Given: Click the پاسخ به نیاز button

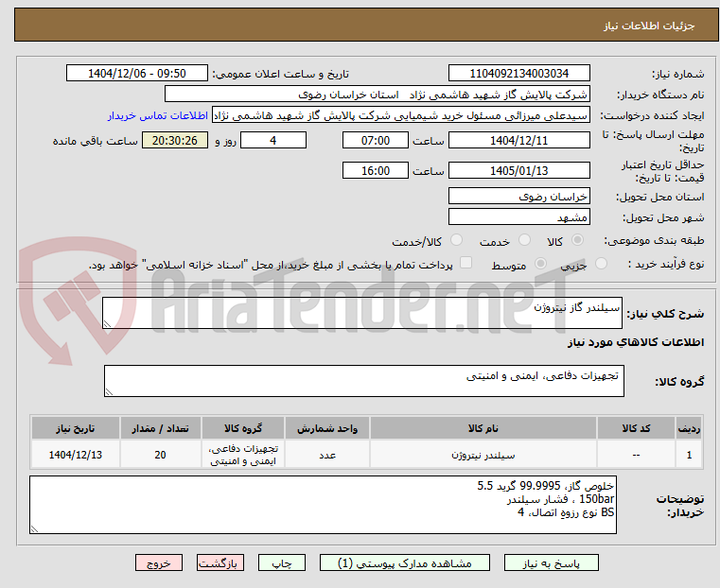Looking at the screenshot, I should point(551,562).
